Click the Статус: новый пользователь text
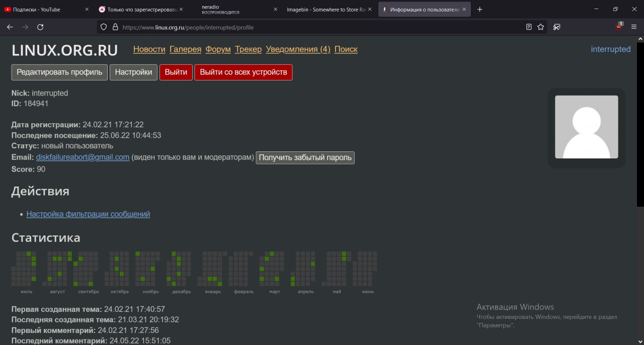This screenshot has width=644, height=345. 62,146
